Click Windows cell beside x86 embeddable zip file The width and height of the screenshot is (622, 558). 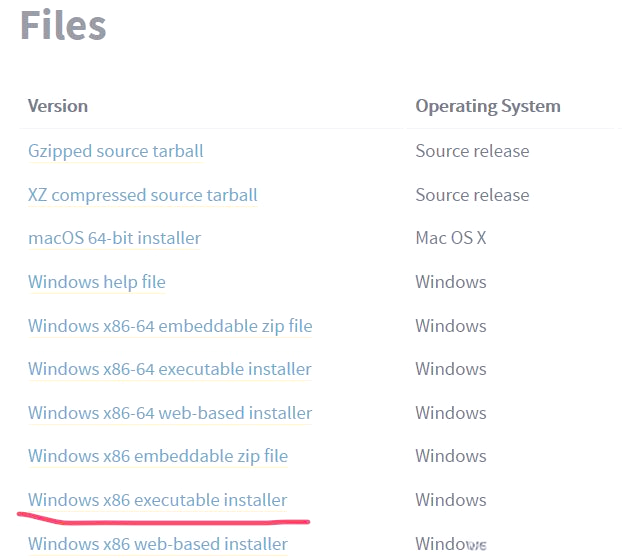[x=451, y=456]
